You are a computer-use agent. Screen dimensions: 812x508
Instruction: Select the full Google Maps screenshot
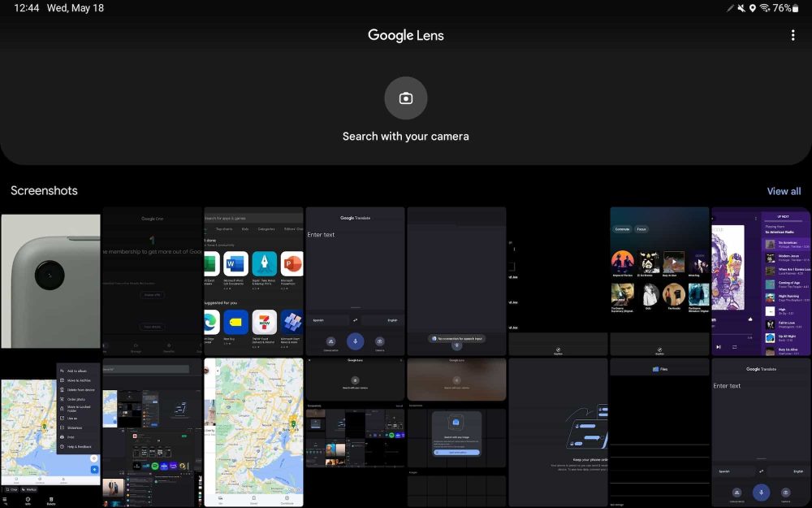[253, 432]
